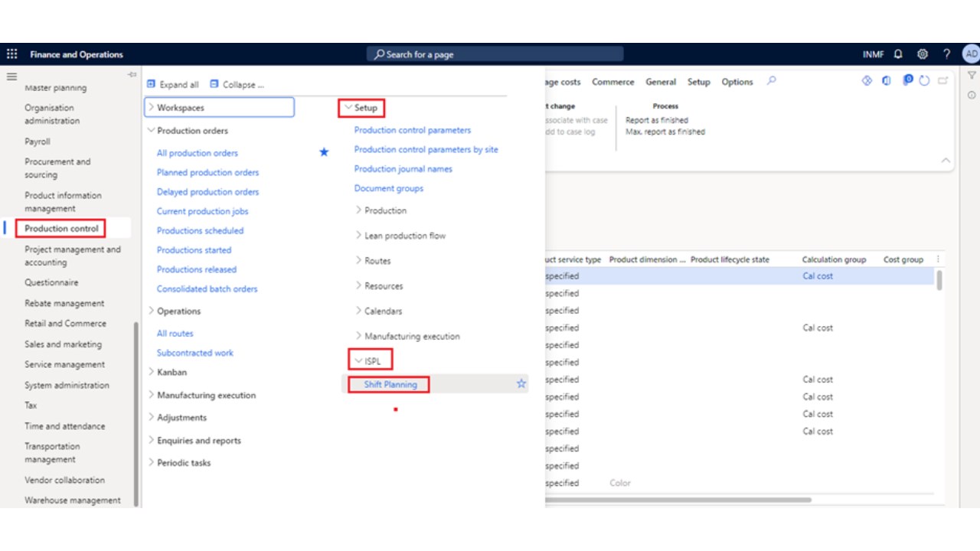Screen dimensions: 980x551
Task: Select Production control module
Action: pos(61,228)
